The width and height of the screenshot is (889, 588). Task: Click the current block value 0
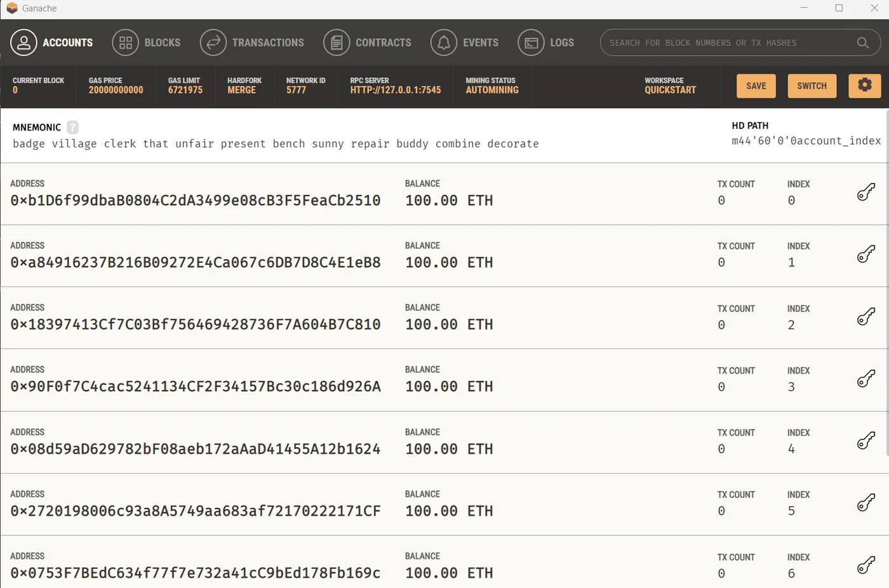tap(15, 90)
